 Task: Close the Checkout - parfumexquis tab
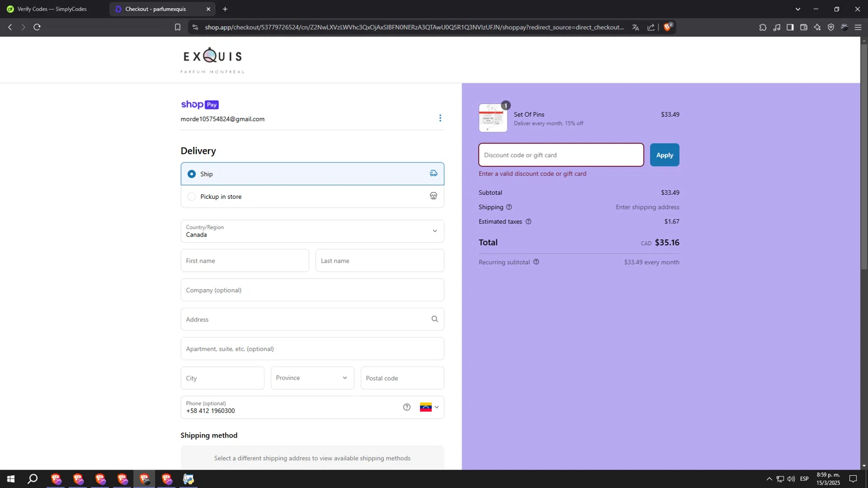coord(208,9)
